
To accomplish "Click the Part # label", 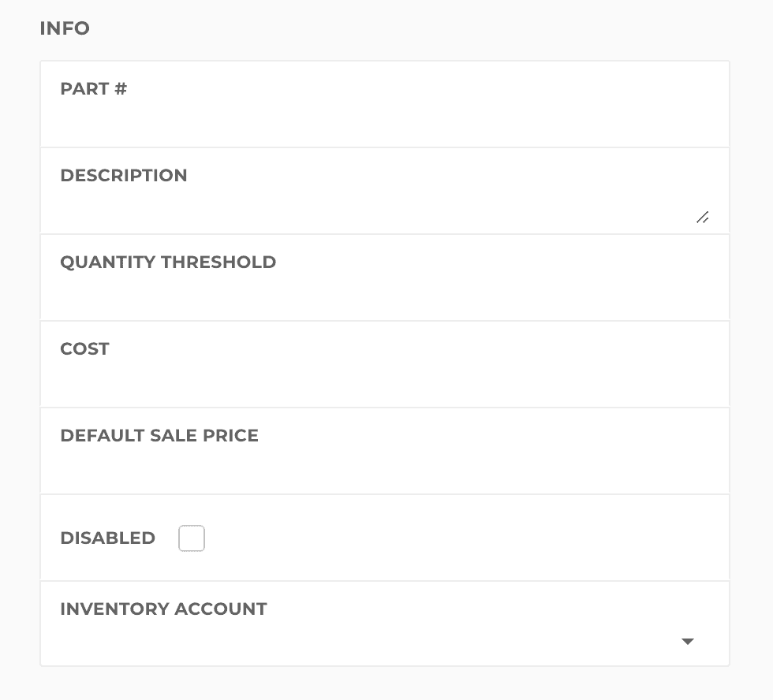I will (x=93, y=89).
